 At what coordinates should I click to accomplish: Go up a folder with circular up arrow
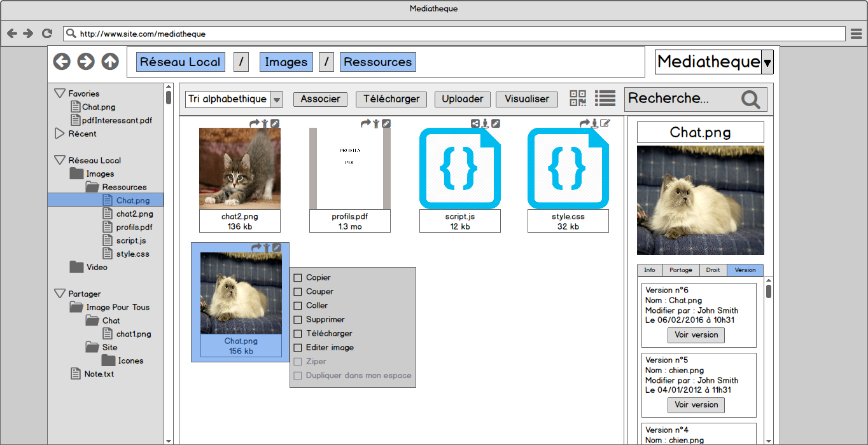[x=110, y=61]
